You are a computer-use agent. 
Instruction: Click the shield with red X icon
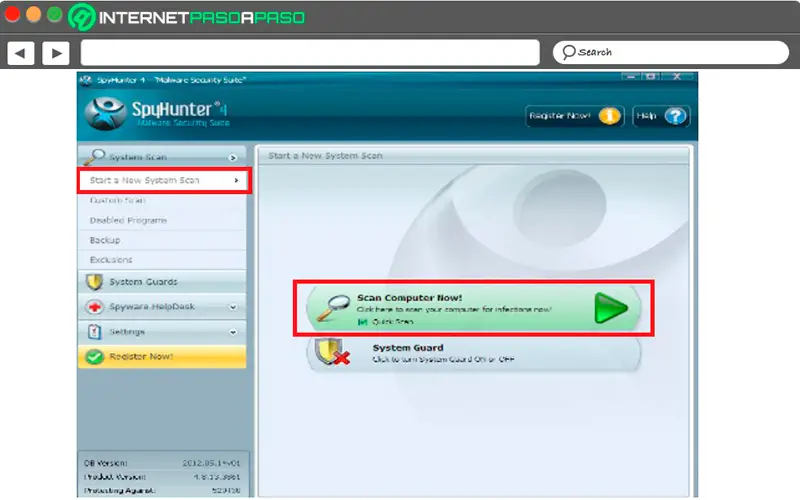click(332, 352)
